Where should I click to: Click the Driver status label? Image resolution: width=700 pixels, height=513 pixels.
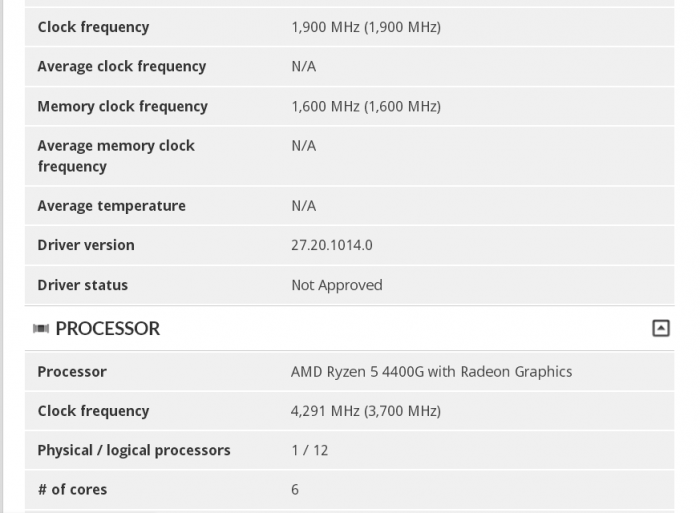[x=82, y=285]
